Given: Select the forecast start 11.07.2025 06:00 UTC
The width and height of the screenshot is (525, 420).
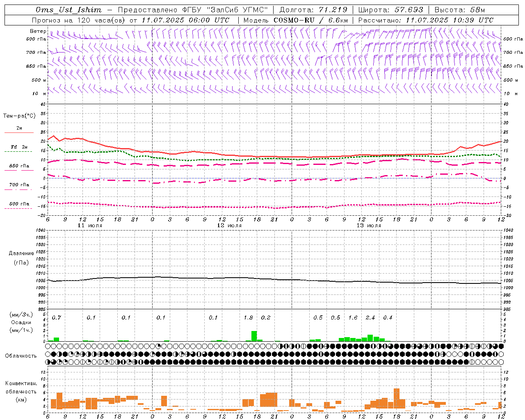Looking at the screenshot, I should 185,20.
